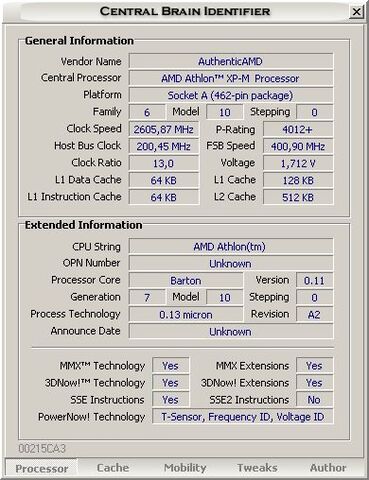Click the Extended Information group heading
369x480 pixels.
tap(84, 225)
